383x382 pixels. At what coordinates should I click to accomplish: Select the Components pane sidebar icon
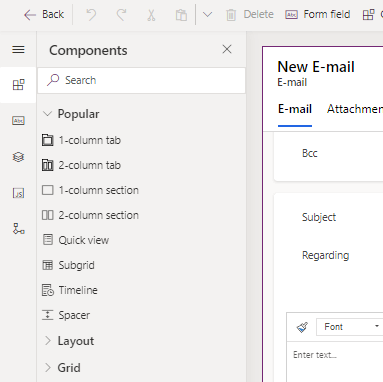coord(18,85)
